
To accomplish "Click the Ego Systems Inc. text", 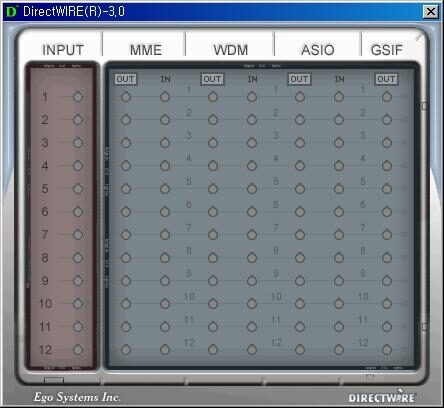I will point(77,397).
